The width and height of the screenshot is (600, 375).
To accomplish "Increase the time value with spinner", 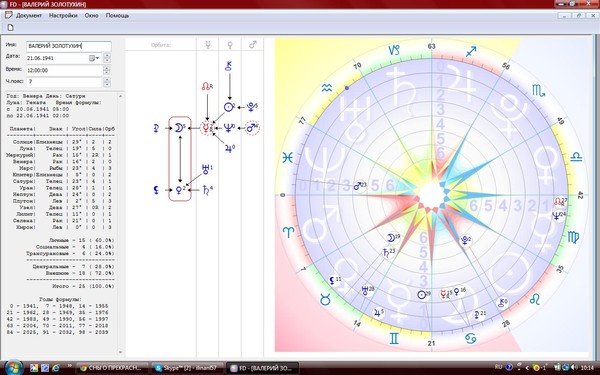I will coord(107,68).
